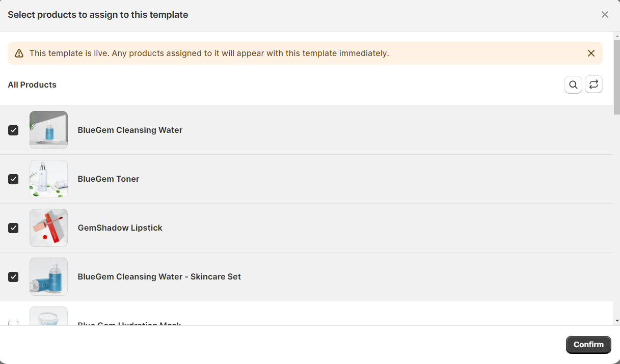Click the warning triangle icon
Image resolution: width=620 pixels, height=364 pixels.
coord(19,53)
